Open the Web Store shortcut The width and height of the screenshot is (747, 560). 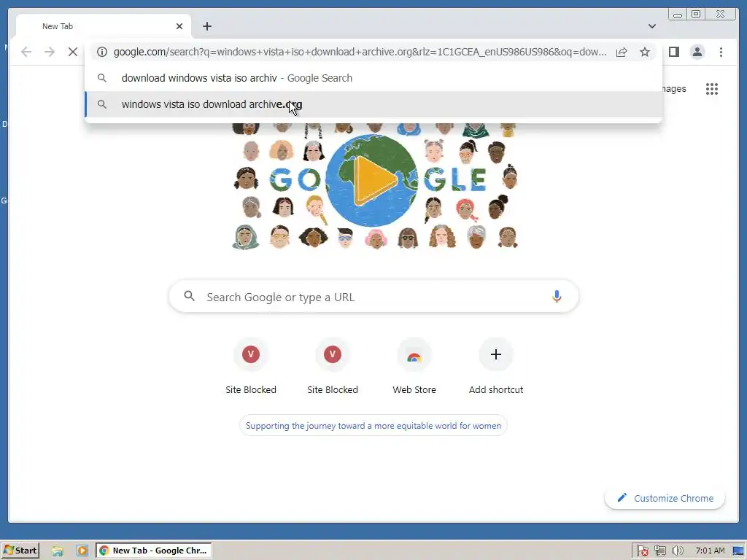click(414, 367)
